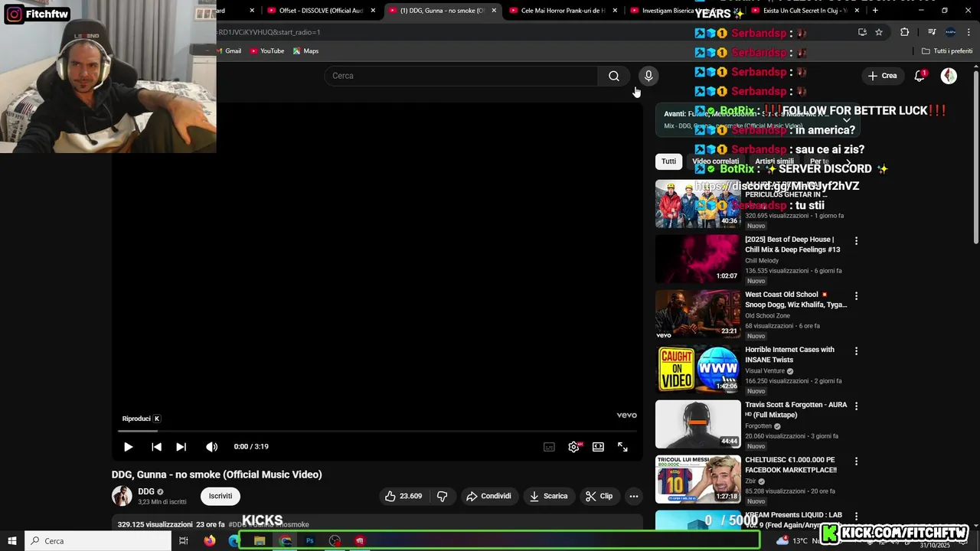This screenshot has width=980, height=551.
Task: Open video player settings gear
Action: 573,447
